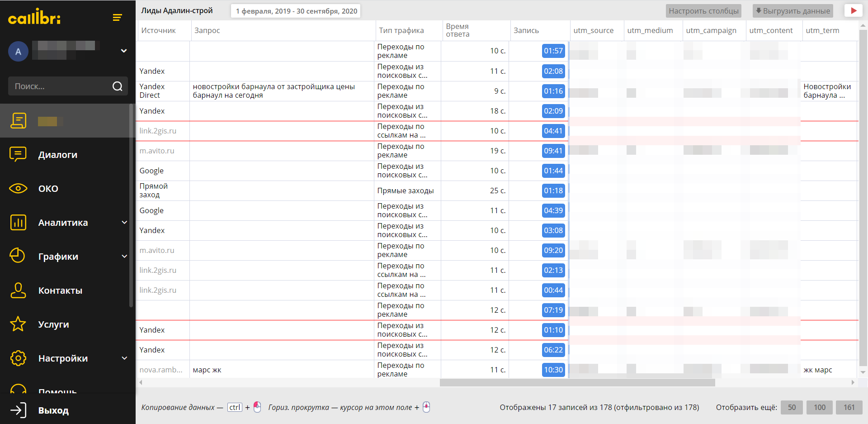868x424 pixels.
Task: Show 50 more records
Action: [x=792, y=407]
